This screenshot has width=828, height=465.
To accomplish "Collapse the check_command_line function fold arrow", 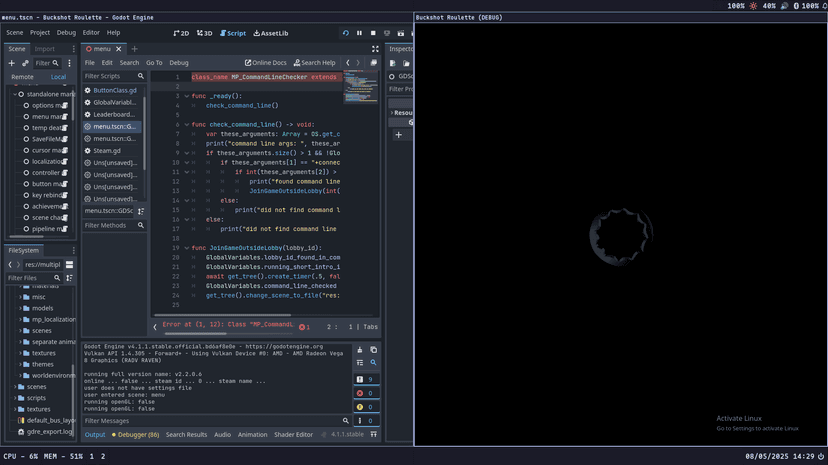I will click(187, 125).
